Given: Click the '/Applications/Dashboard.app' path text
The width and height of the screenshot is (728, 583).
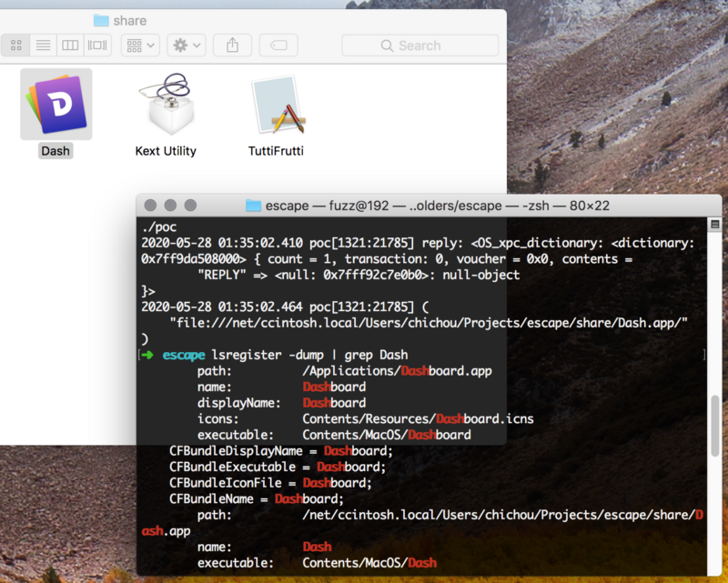Looking at the screenshot, I should 397,371.
